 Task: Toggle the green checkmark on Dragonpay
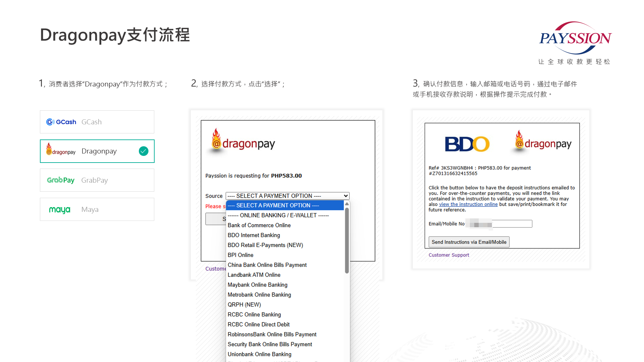(x=144, y=151)
